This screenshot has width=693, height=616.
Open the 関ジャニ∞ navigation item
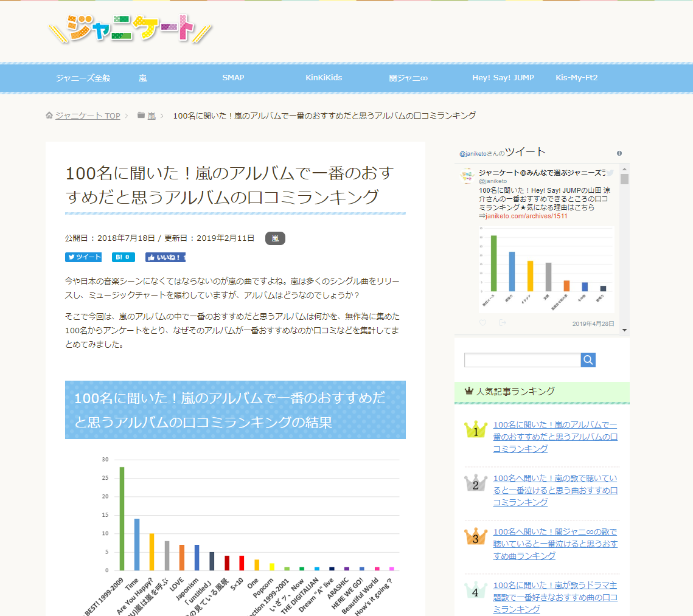[x=408, y=78]
